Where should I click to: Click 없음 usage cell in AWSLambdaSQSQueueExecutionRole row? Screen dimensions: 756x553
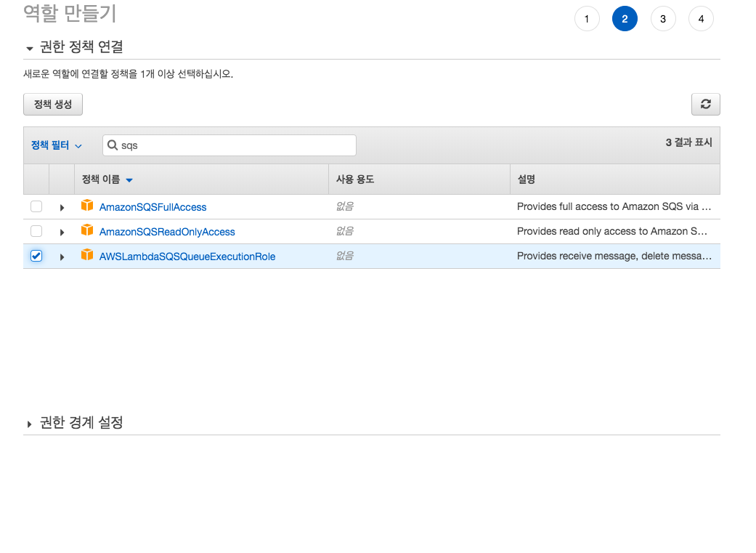(x=345, y=256)
